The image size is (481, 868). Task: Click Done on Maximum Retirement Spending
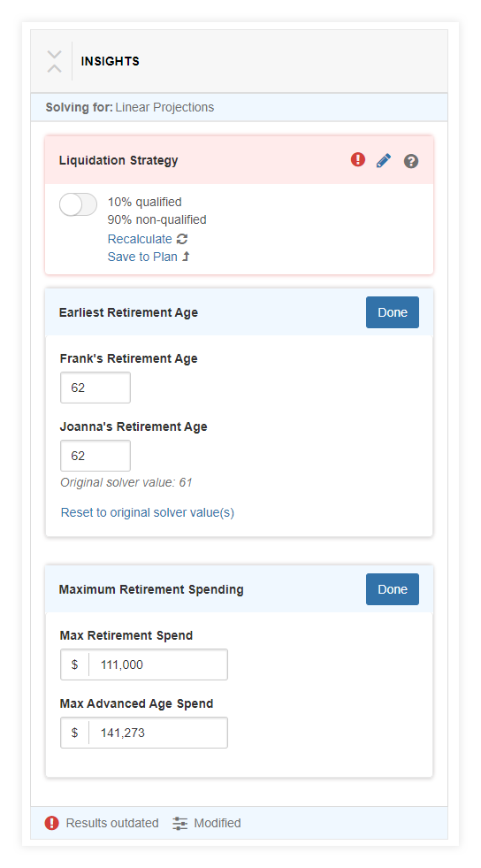coord(393,589)
